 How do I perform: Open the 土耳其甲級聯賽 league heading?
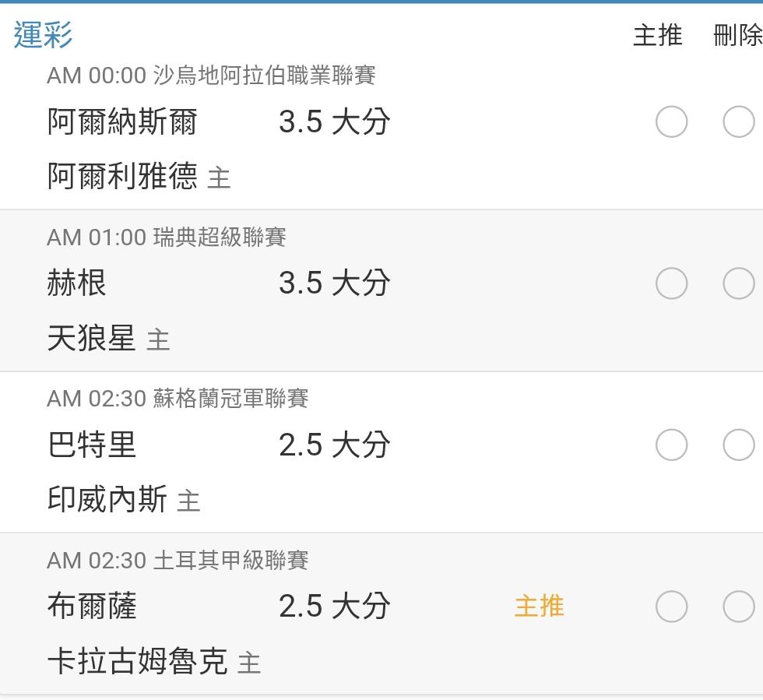tap(230, 560)
